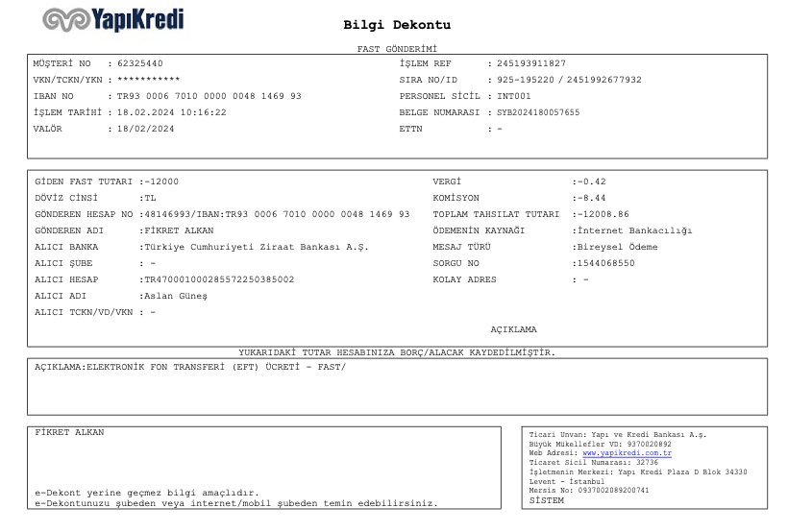The height and width of the screenshot is (532, 788).
Task: Select the alıcı hesap IBAN TR4700010002855...
Action: (x=217, y=279)
